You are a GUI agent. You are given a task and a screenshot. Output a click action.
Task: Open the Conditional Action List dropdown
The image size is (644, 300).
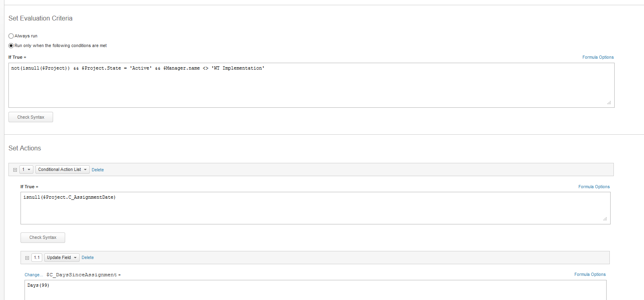tap(62, 169)
